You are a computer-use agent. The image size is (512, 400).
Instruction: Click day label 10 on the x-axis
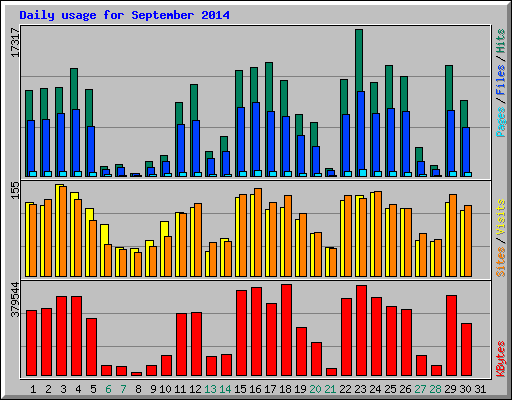(x=165, y=389)
